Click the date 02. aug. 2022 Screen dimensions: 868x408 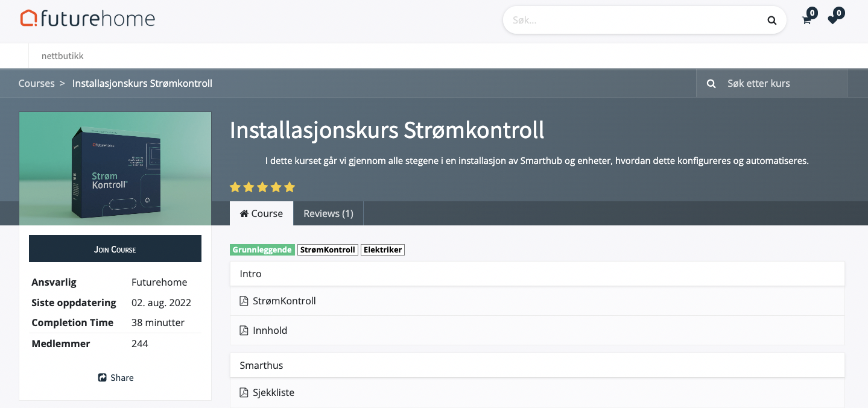pyautogui.click(x=161, y=303)
